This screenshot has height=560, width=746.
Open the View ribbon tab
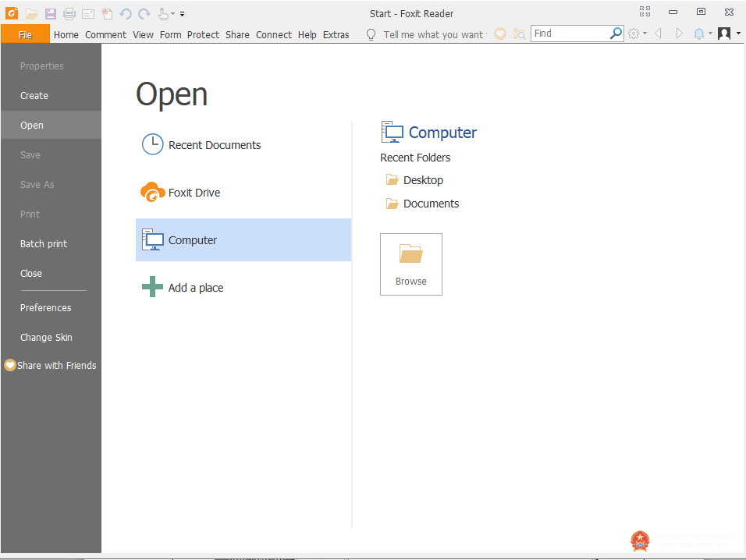click(144, 34)
